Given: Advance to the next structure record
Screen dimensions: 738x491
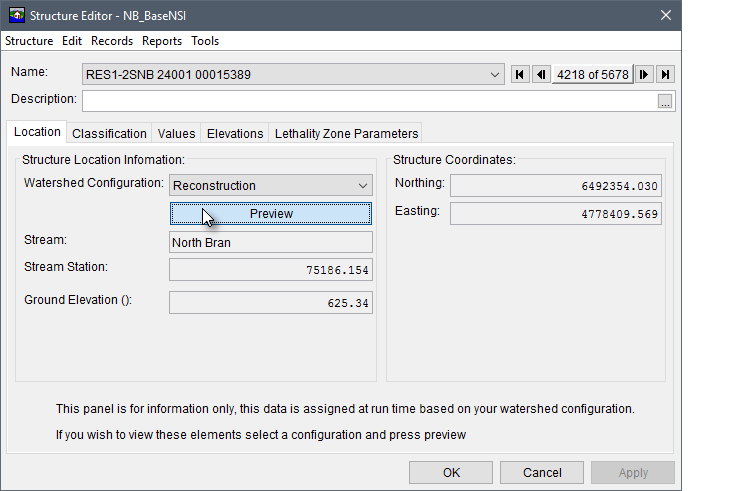Looking at the screenshot, I should (644, 74).
